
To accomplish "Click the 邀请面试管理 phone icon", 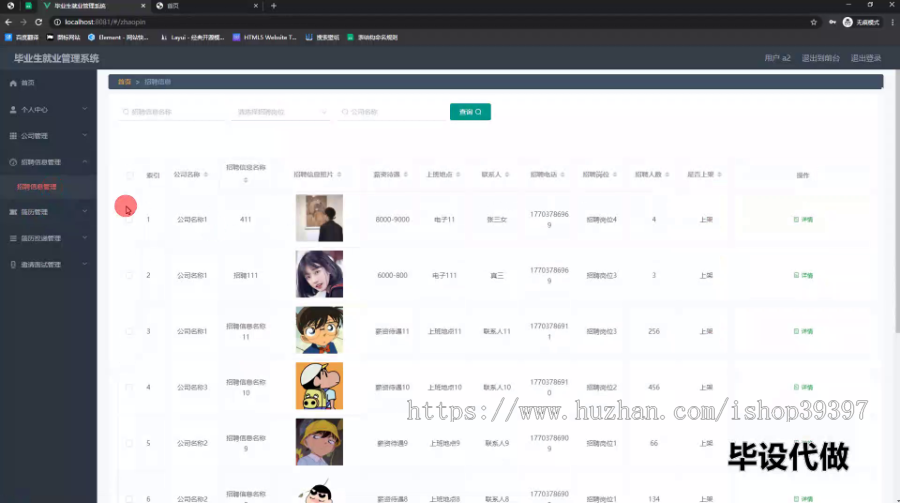I will click(13, 265).
